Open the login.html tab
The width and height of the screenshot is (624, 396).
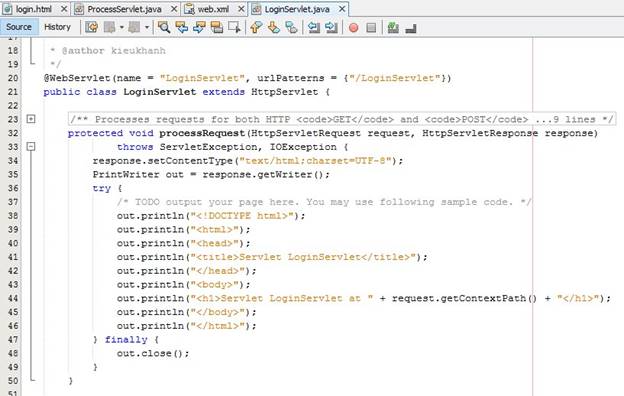(x=33, y=9)
